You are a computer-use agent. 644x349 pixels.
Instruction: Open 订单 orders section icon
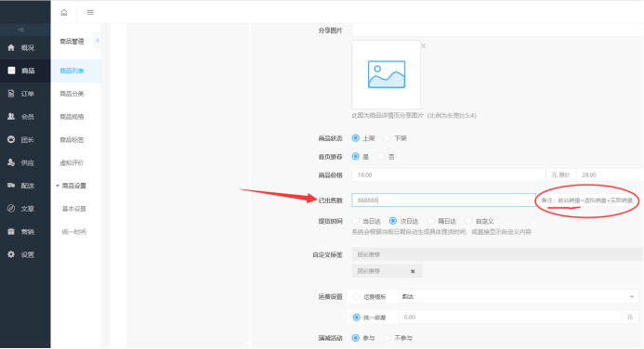pos(11,94)
